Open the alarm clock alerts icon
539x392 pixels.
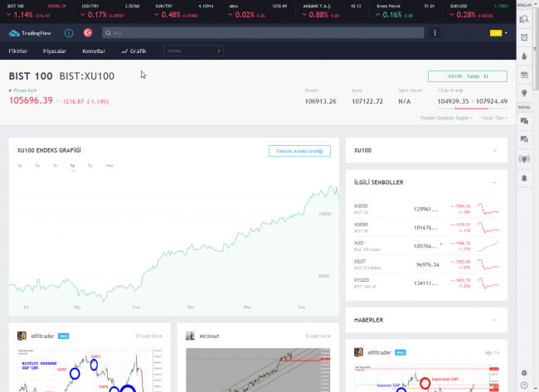pos(524,37)
